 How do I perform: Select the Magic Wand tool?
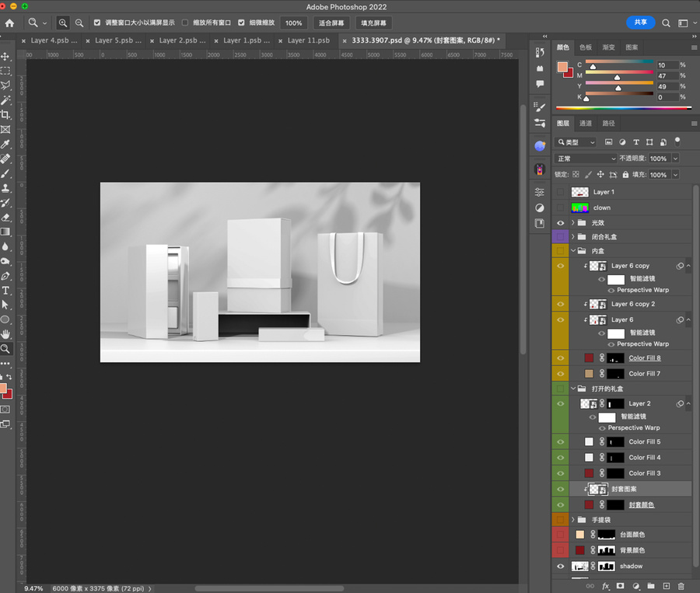point(5,100)
